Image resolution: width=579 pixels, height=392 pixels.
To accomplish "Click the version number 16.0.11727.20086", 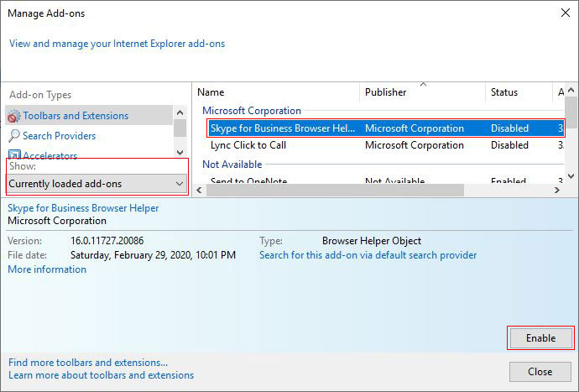I will [x=107, y=241].
